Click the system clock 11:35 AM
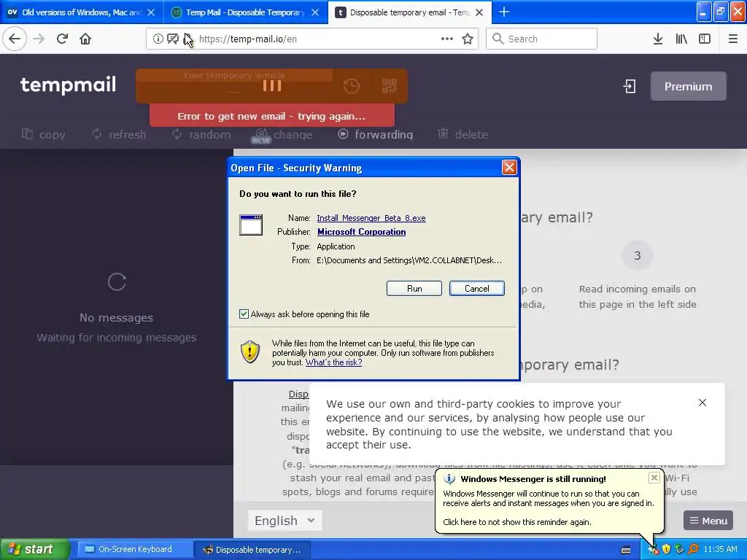 [720, 550]
